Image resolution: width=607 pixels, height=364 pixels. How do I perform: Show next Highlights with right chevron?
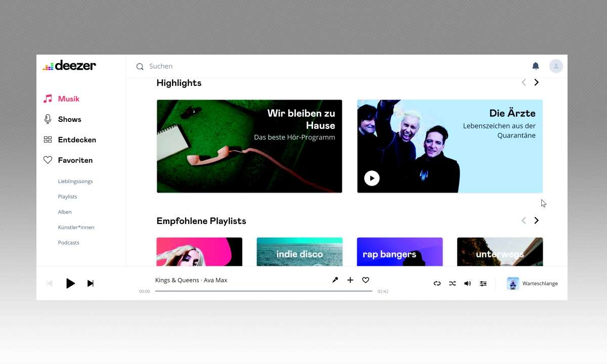coord(537,82)
